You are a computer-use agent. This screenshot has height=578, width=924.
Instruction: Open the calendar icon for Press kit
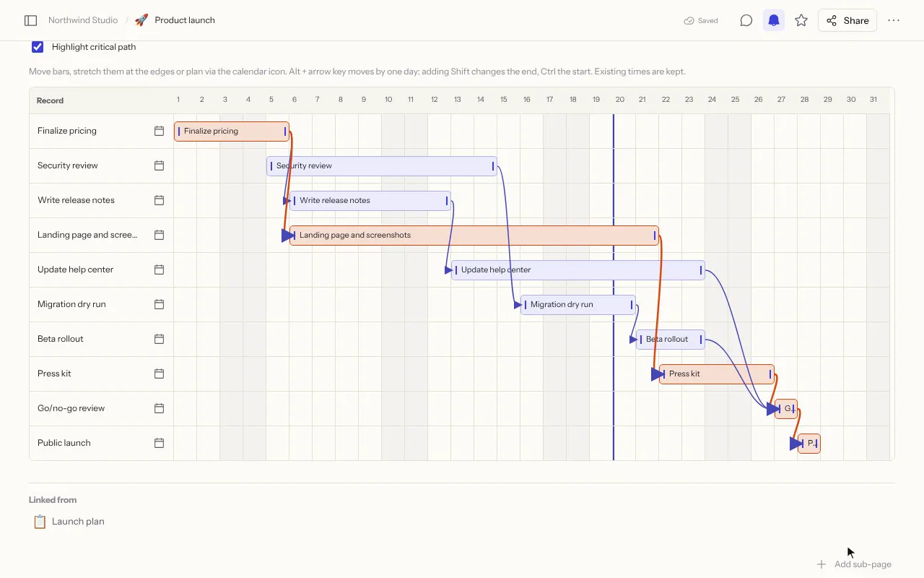pos(159,374)
